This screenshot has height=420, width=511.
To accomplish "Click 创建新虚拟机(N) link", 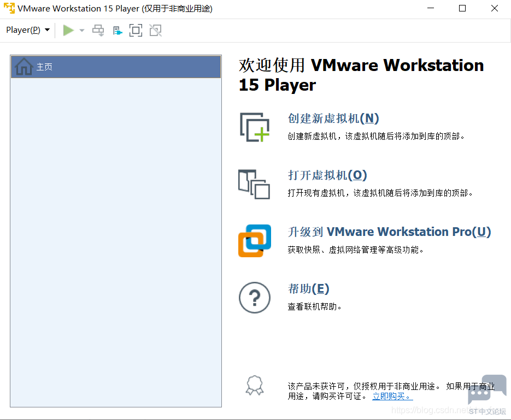I will coord(333,118).
